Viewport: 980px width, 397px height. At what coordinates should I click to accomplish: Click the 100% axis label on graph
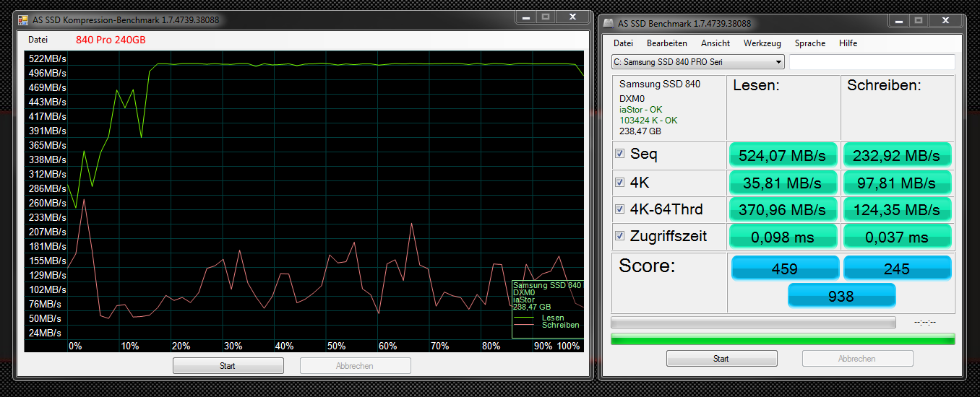(568, 346)
